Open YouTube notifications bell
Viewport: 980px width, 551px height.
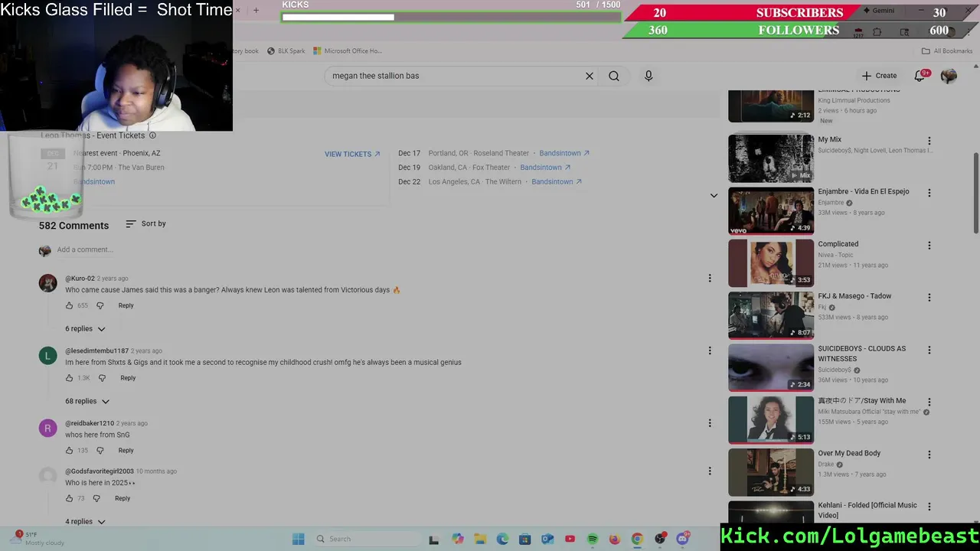(x=920, y=75)
